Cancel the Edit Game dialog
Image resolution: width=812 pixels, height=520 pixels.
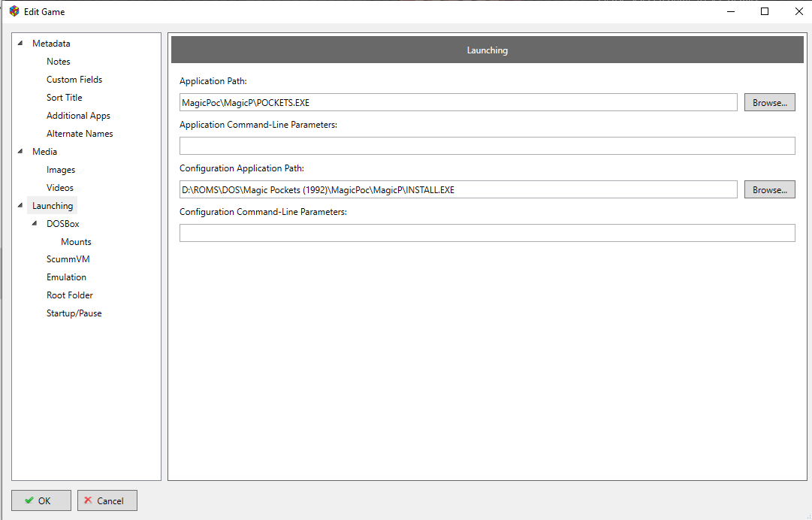tap(107, 500)
